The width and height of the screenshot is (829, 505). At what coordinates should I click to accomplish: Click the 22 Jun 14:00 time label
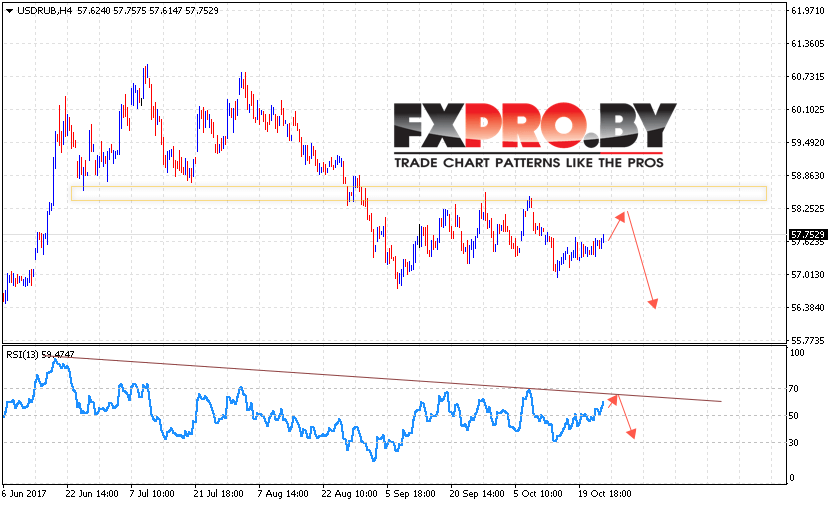tap(92, 494)
